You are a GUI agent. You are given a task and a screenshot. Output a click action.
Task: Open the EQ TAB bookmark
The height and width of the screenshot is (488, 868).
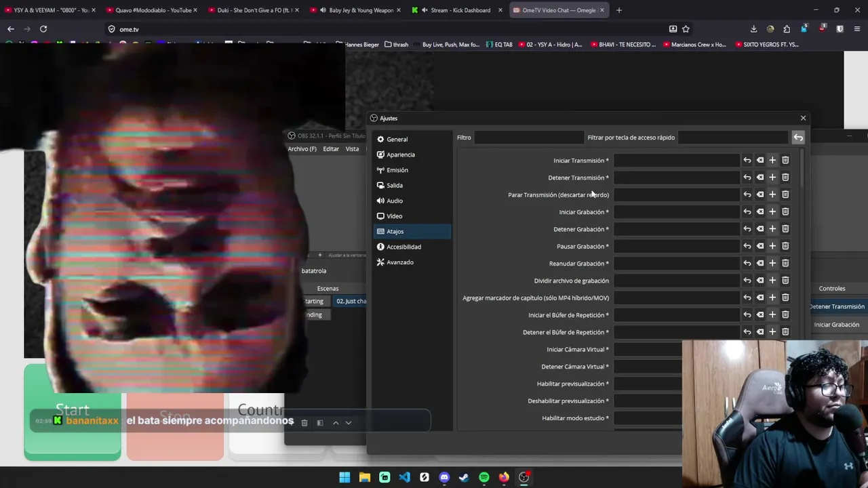(x=498, y=45)
